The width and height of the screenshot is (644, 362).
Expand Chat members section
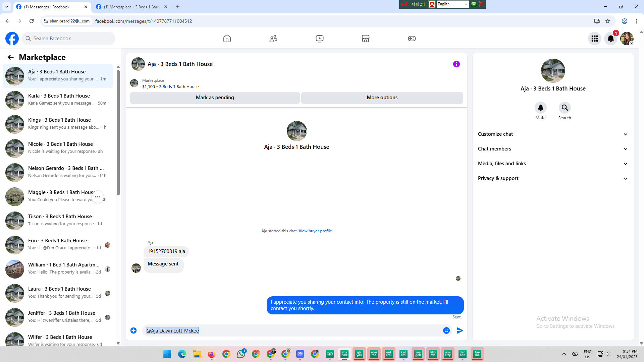[552, 149]
